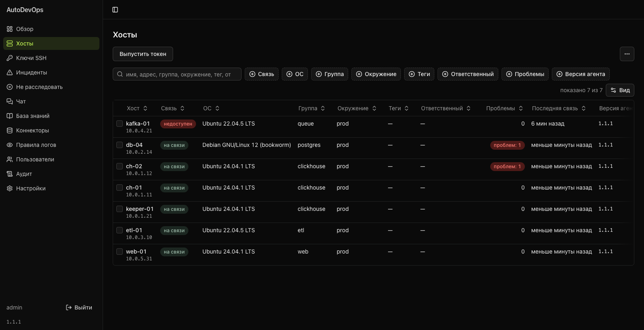Sort by the Окружение column arrows
Screen dimensions: 644x330
pyautogui.click(x=374, y=108)
